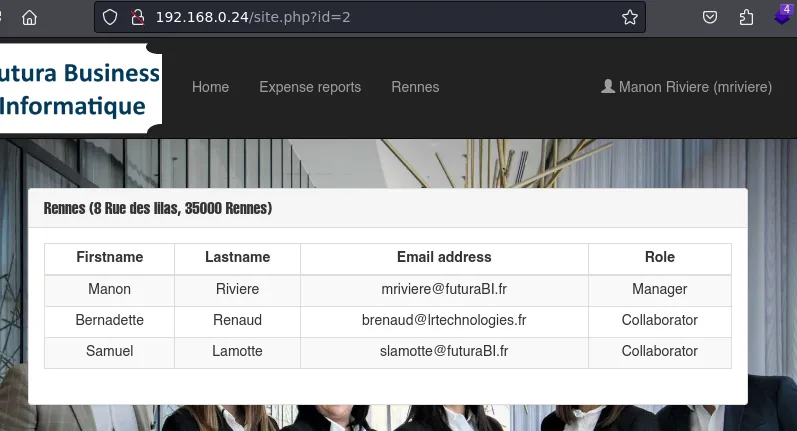Open the tracking protection shield icon
The image size is (797, 431).
coord(111,17)
